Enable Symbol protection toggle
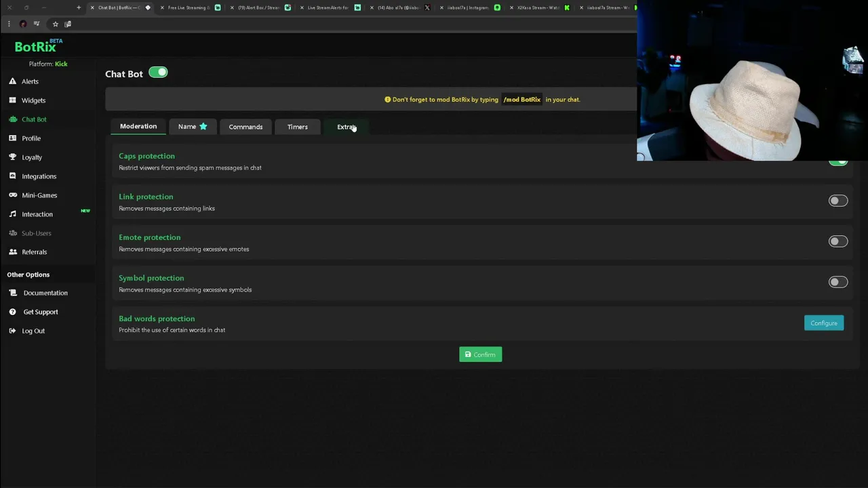 click(838, 282)
